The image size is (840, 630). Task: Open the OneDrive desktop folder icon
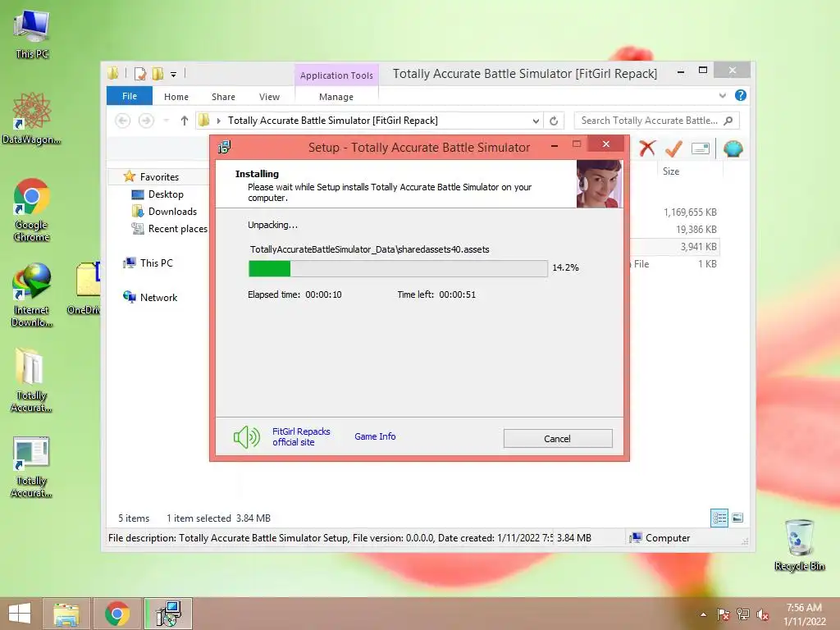[x=85, y=288]
